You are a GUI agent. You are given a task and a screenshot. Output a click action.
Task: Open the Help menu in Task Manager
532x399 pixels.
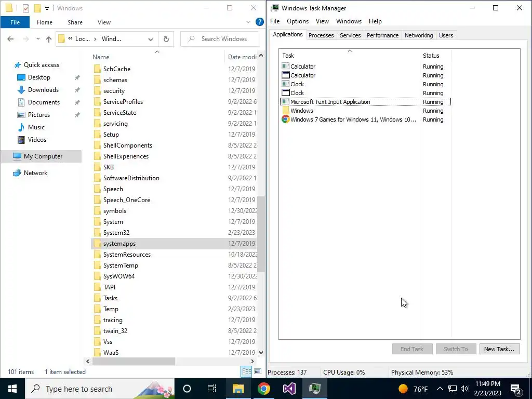pyautogui.click(x=375, y=21)
